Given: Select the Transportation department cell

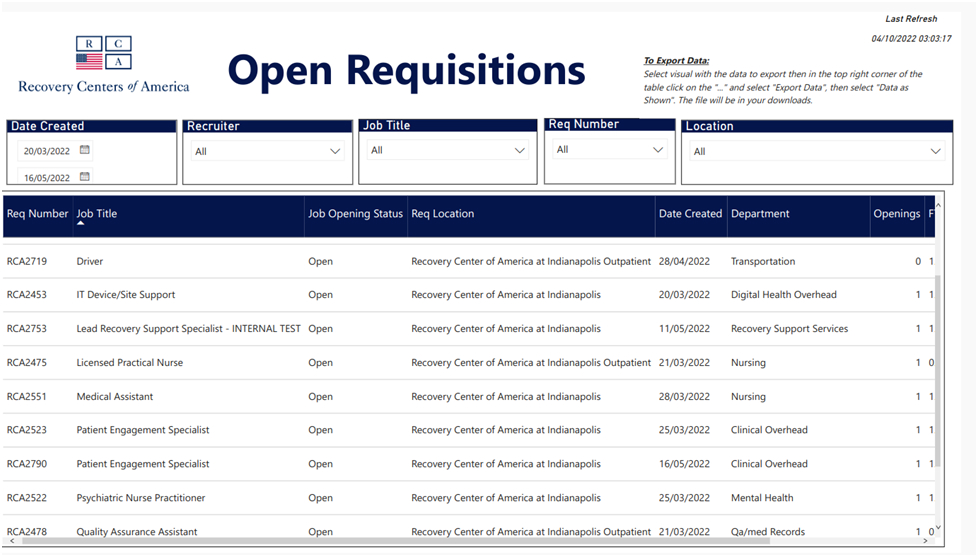Looking at the screenshot, I should [x=763, y=261].
